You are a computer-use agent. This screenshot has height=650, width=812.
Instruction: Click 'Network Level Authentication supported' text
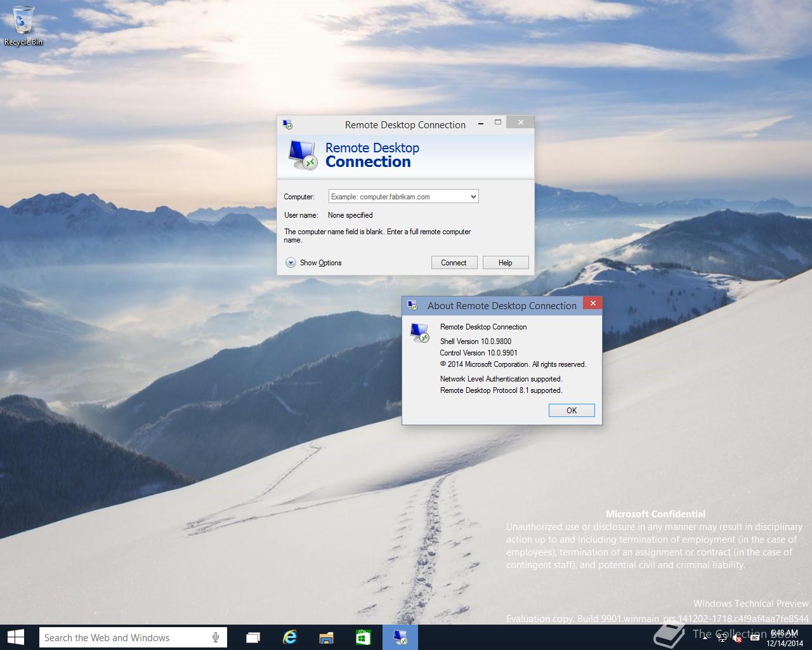pyautogui.click(x=501, y=379)
